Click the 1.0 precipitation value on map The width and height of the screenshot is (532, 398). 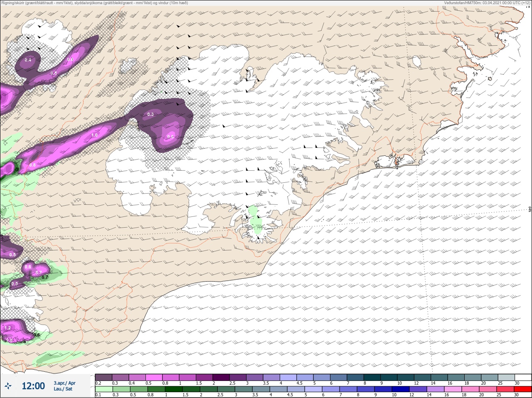[94, 135]
